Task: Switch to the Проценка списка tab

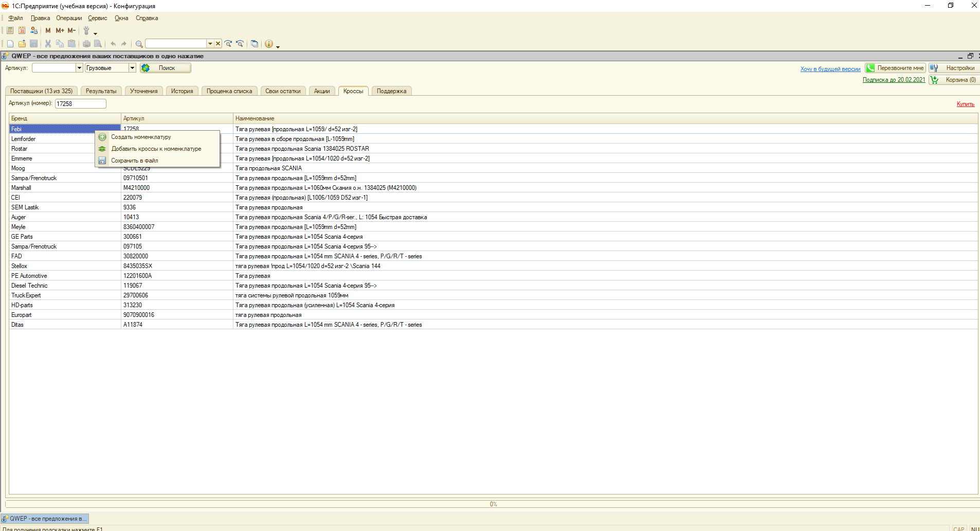Action: [x=229, y=91]
